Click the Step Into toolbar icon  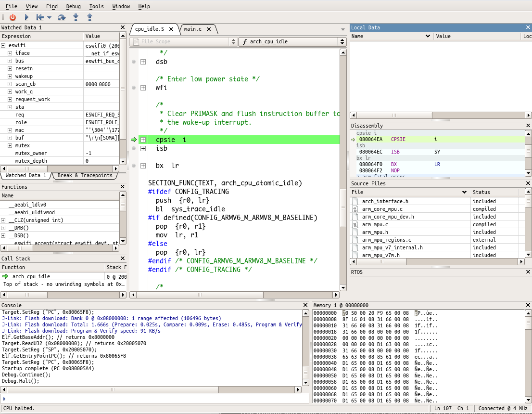pos(76,17)
